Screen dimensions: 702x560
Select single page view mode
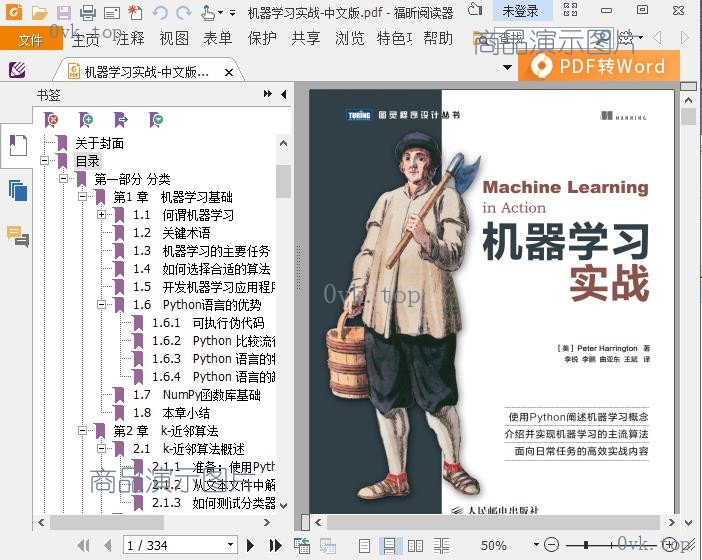point(364,546)
